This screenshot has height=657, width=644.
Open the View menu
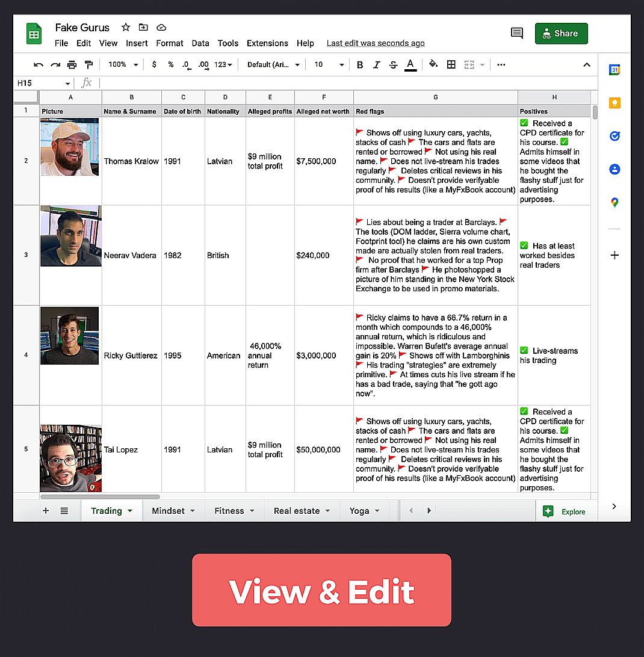click(x=108, y=43)
